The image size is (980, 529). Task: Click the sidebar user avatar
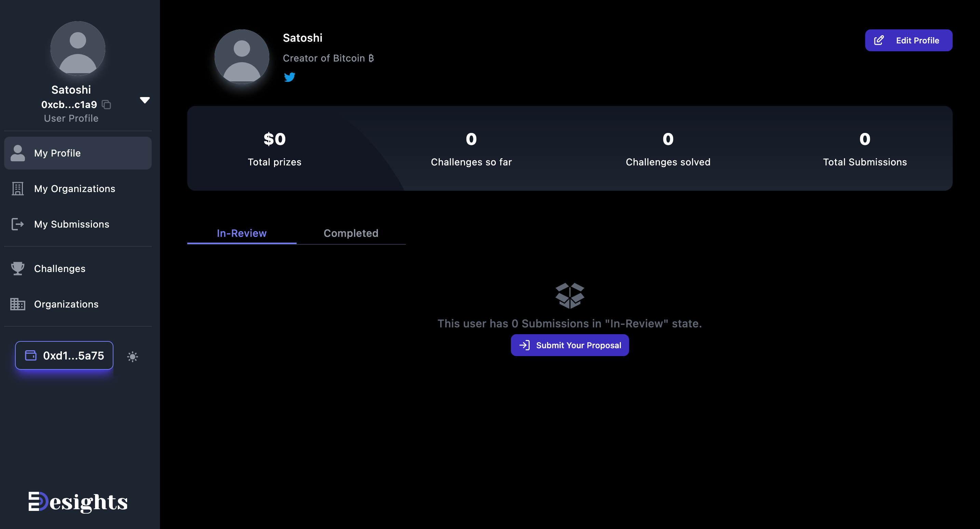[78, 48]
